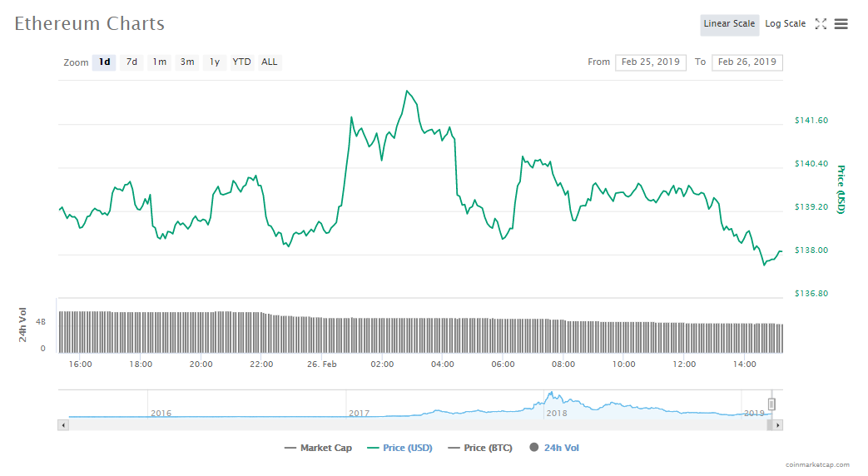The image size is (868, 476).
Task: Select the 1d zoom range
Action: pyautogui.click(x=104, y=62)
